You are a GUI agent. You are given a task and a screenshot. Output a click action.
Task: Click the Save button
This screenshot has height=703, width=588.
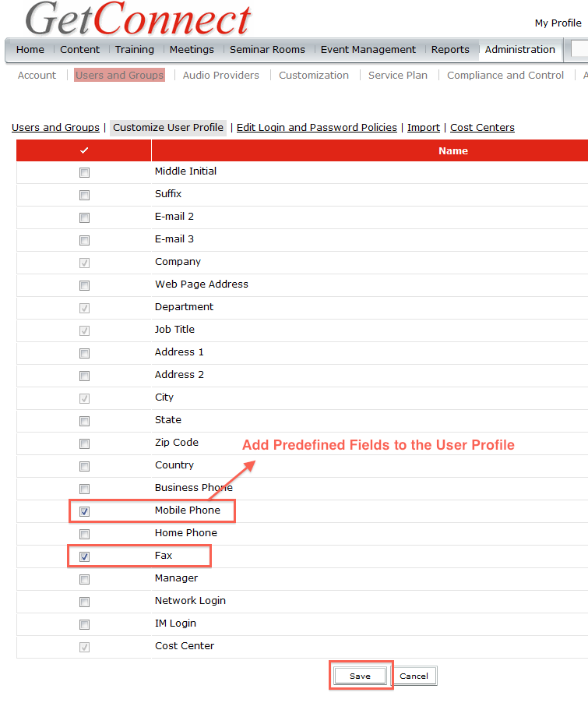(x=361, y=676)
